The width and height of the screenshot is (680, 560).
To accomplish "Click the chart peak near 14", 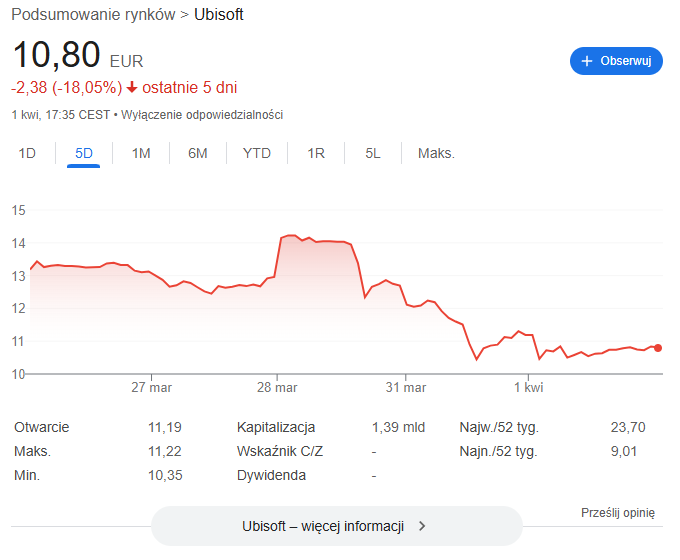I will tap(290, 236).
